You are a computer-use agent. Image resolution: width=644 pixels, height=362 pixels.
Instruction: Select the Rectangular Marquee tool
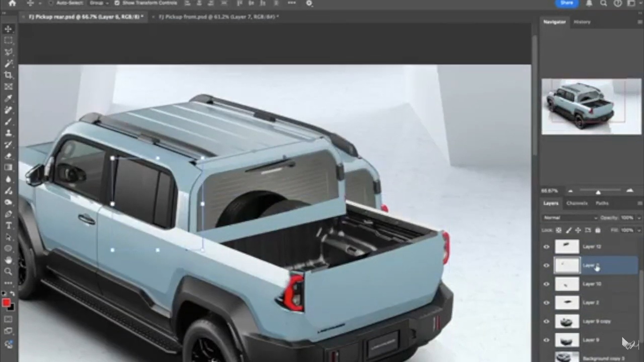[x=8, y=41]
